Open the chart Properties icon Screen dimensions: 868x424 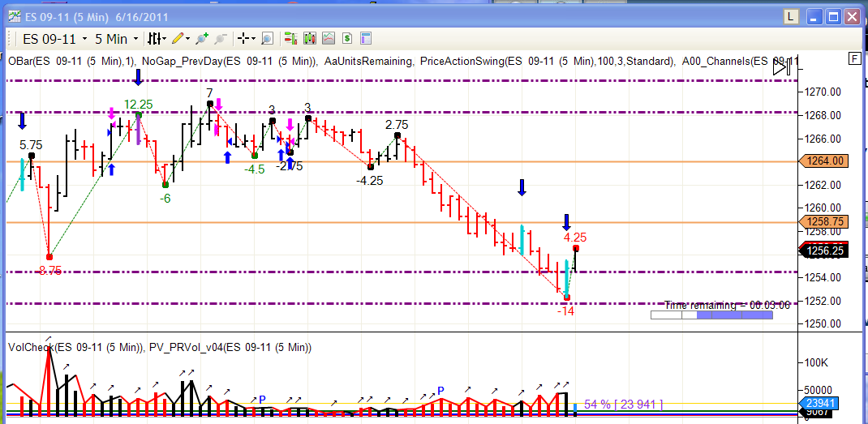365,38
